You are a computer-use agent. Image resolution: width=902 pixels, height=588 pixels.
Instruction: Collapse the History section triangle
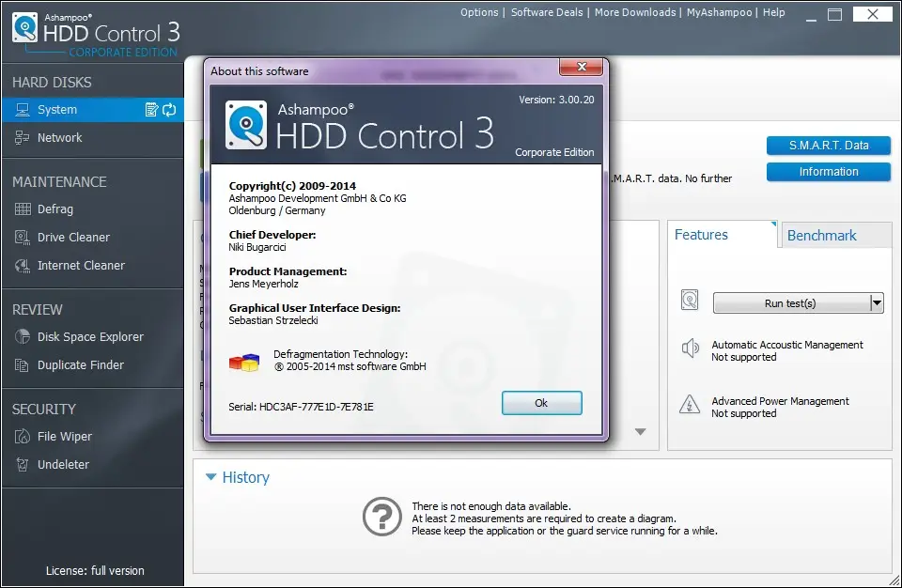(x=211, y=477)
